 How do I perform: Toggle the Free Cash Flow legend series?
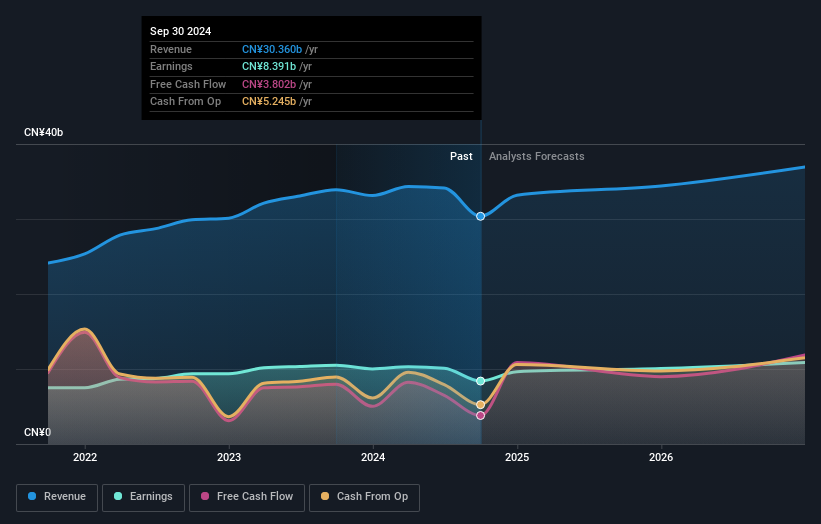tap(247, 497)
